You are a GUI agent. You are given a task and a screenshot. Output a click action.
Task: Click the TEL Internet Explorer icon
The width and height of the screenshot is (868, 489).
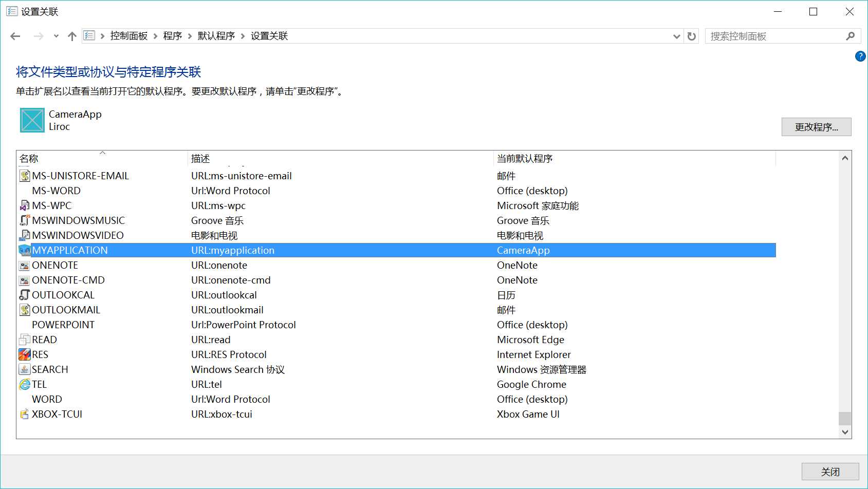coord(25,384)
